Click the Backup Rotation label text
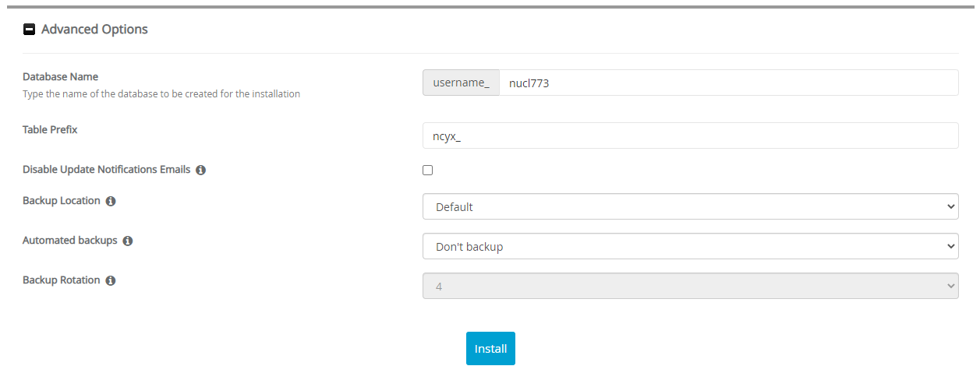Screen dimensions: 980x373 click(62, 280)
